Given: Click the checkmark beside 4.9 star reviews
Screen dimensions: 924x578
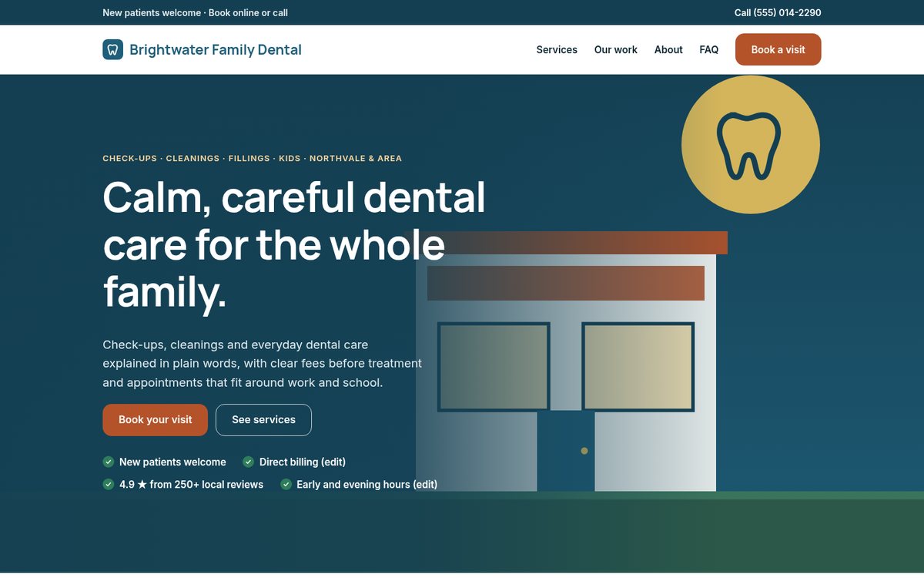Looking at the screenshot, I should pos(109,484).
